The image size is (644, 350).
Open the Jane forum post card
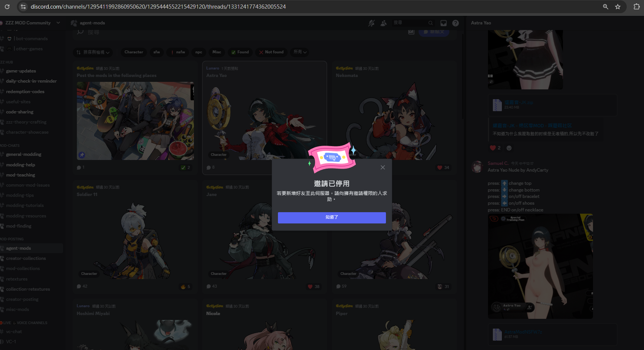(x=264, y=237)
